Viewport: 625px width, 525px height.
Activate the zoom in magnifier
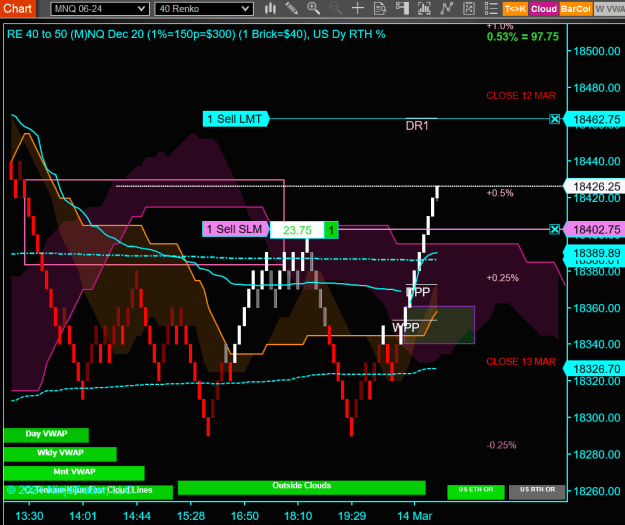pyautogui.click(x=313, y=8)
